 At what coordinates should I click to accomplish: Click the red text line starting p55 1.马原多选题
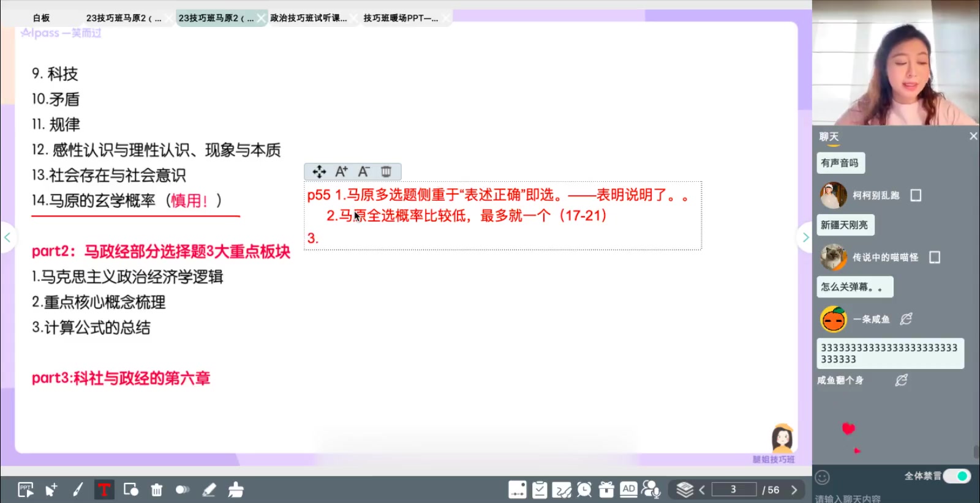pos(498,195)
